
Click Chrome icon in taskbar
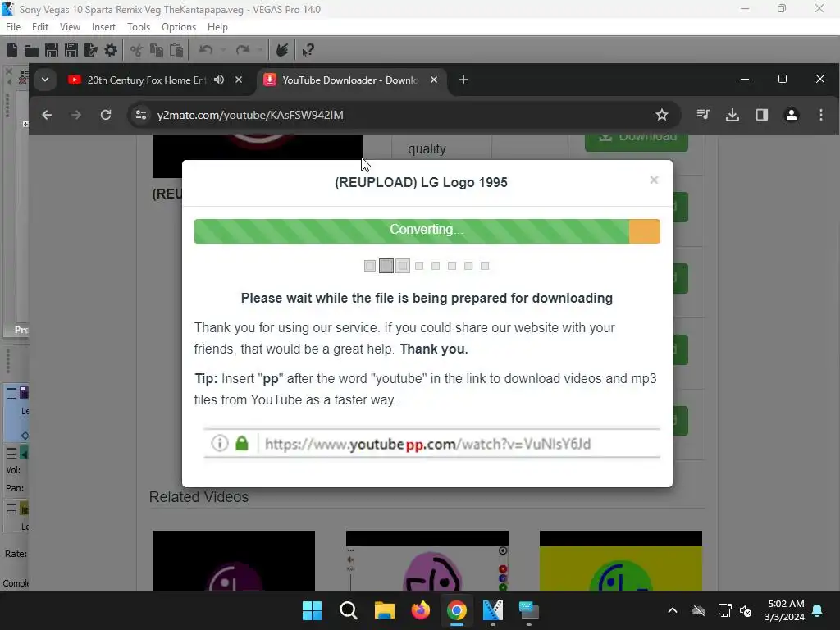(456, 610)
